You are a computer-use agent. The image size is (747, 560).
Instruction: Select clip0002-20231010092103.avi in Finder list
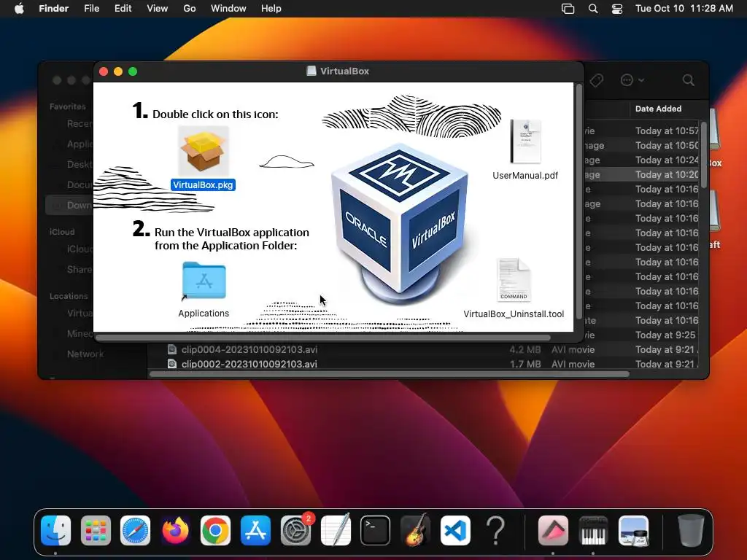click(249, 364)
